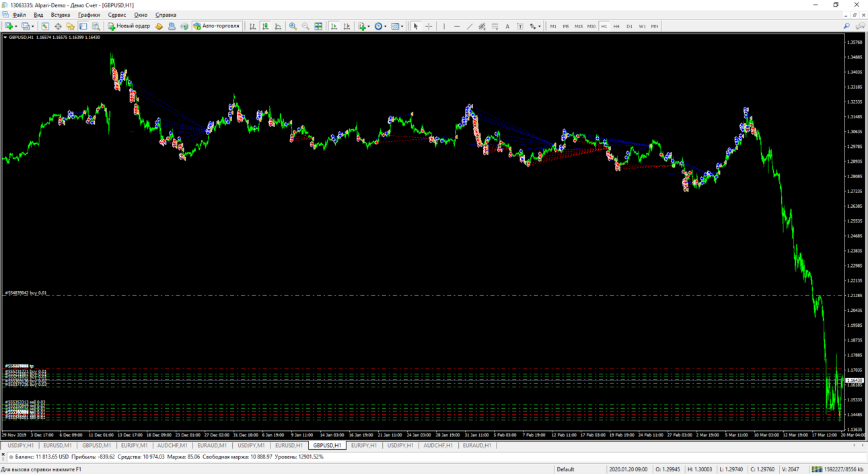
Task: Open the Справка menu
Action: tap(166, 15)
